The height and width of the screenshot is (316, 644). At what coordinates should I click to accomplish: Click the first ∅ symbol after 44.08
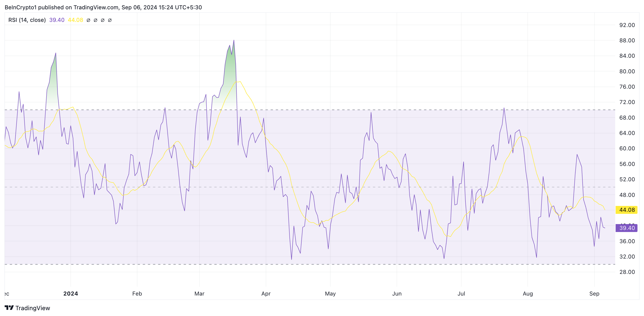(x=88, y=20)
